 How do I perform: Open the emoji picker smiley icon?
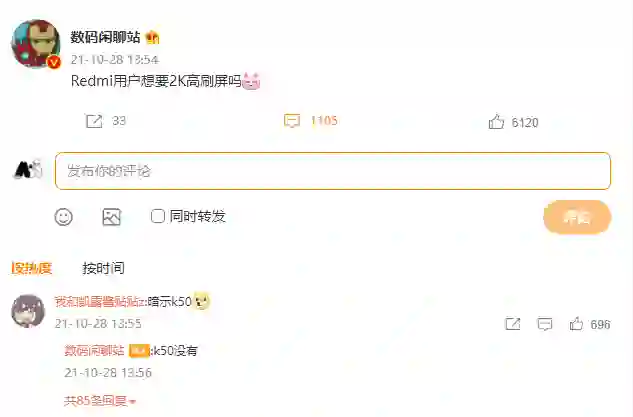63,217
